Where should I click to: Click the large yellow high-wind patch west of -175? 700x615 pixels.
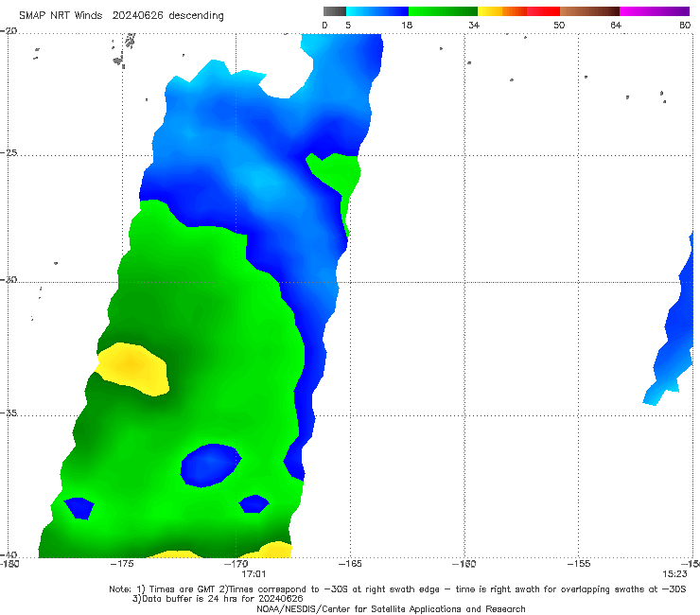(132, 368)
